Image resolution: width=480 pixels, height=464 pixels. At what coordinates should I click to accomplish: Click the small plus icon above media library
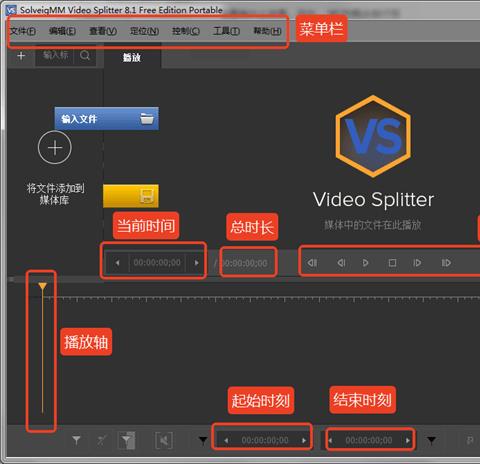pyautogui.click(x=21, y=56)
